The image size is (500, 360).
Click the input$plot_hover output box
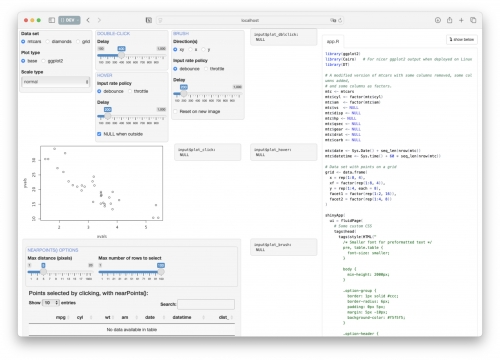coord(284,152)
